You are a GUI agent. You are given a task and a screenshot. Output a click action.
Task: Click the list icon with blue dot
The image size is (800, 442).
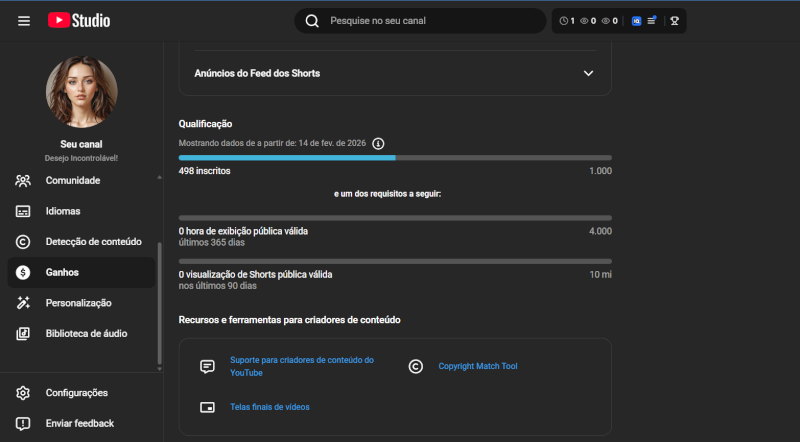[652, 21]
